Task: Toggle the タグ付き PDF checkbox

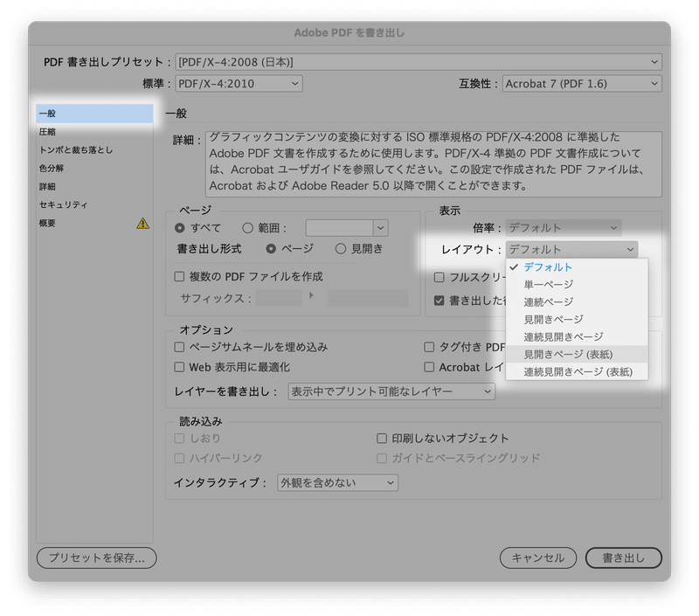Action: coord(429,347)
